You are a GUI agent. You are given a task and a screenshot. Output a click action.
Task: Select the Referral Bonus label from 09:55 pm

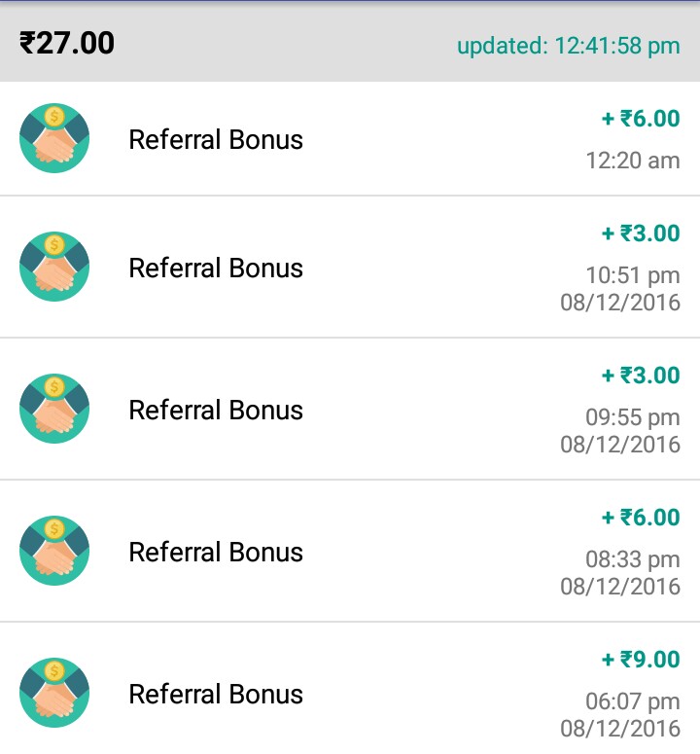pos(216,410)
